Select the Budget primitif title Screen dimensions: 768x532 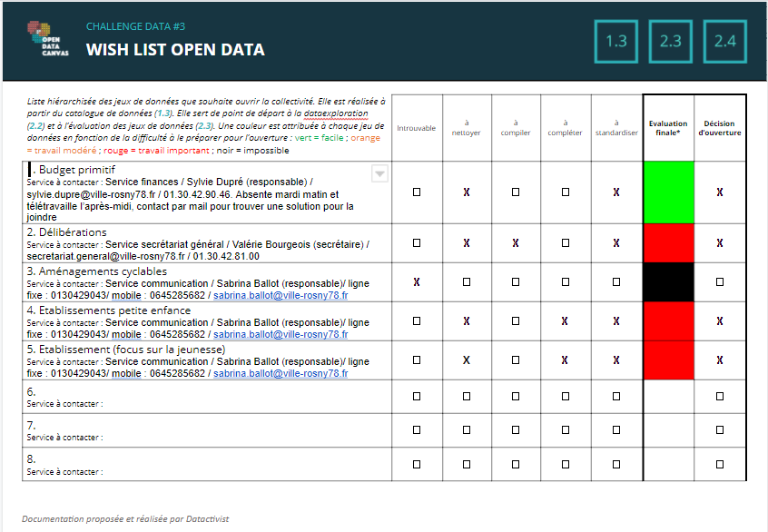coord(77,170)
